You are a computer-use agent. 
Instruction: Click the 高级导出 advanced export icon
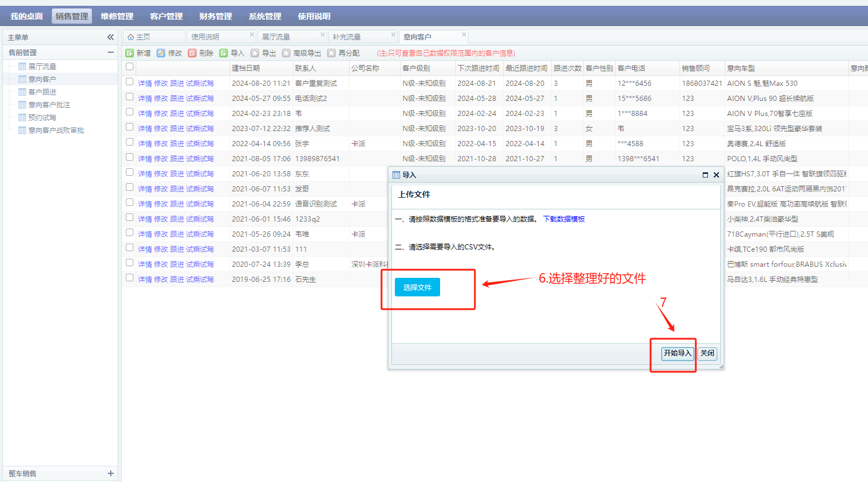click(x=286, y=53)
